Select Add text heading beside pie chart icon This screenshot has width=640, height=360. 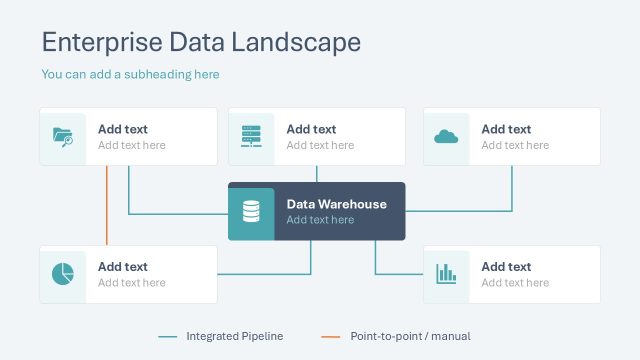[x=123, y=267]
